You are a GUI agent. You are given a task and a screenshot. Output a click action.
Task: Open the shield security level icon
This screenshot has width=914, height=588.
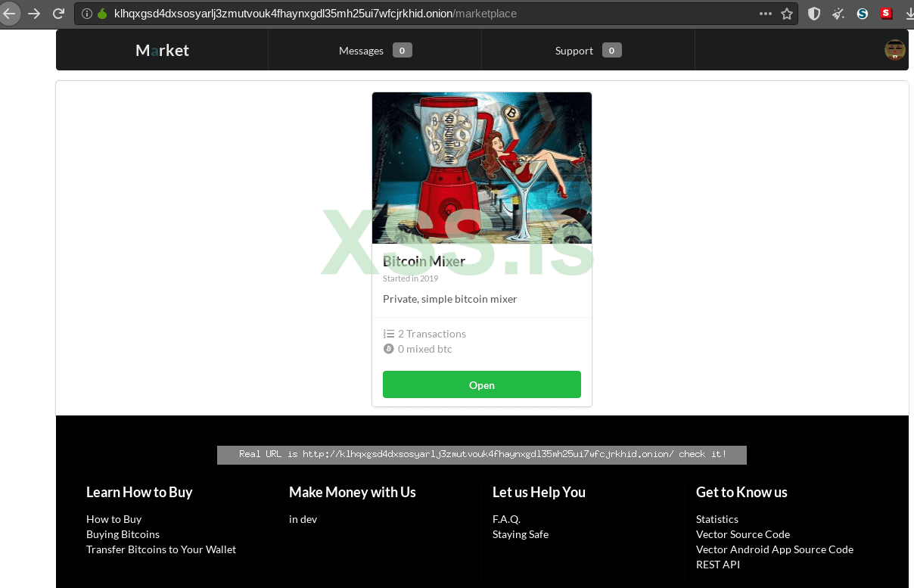pyautogui.click(x=814, y=14)
